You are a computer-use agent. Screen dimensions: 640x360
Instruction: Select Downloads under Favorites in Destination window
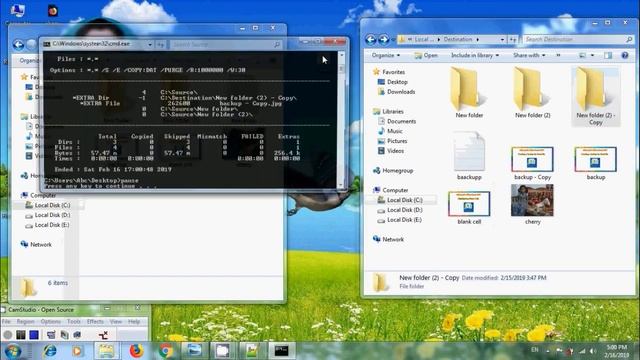click(396, 92)
